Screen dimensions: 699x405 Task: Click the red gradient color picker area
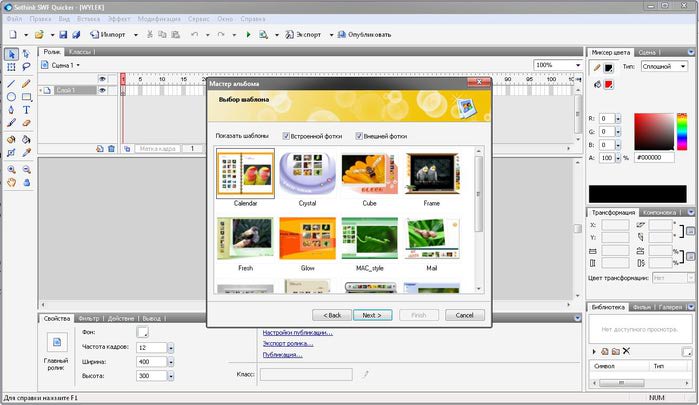click(654, 132)
